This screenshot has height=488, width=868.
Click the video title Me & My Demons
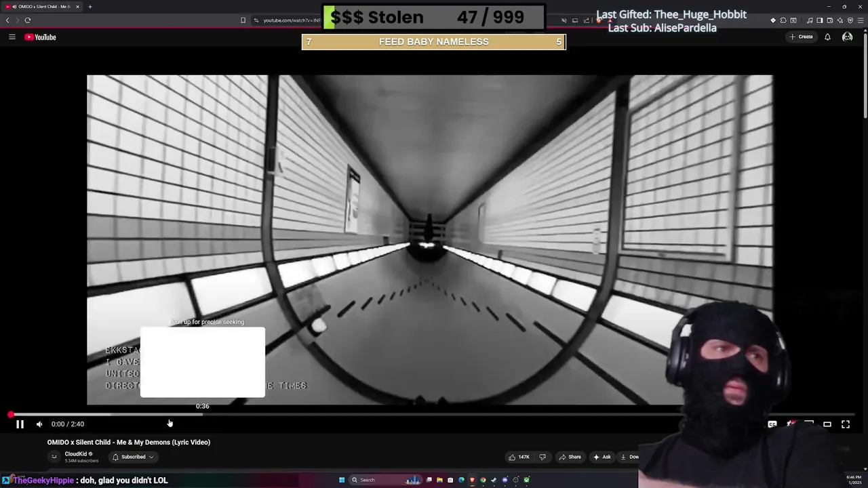[129, 442]
